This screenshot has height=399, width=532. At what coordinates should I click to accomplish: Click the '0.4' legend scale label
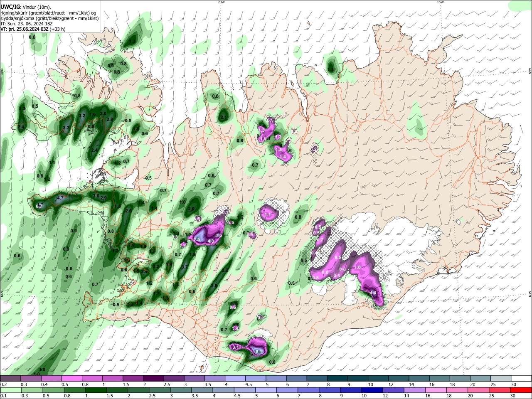click(44, 384)
